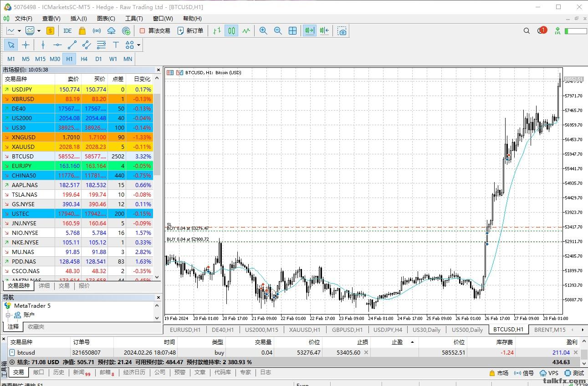Zoom out the chart with magnifier minus
Image resolution: width=588 pixels, height=386 pixels.
coord(278,30)
